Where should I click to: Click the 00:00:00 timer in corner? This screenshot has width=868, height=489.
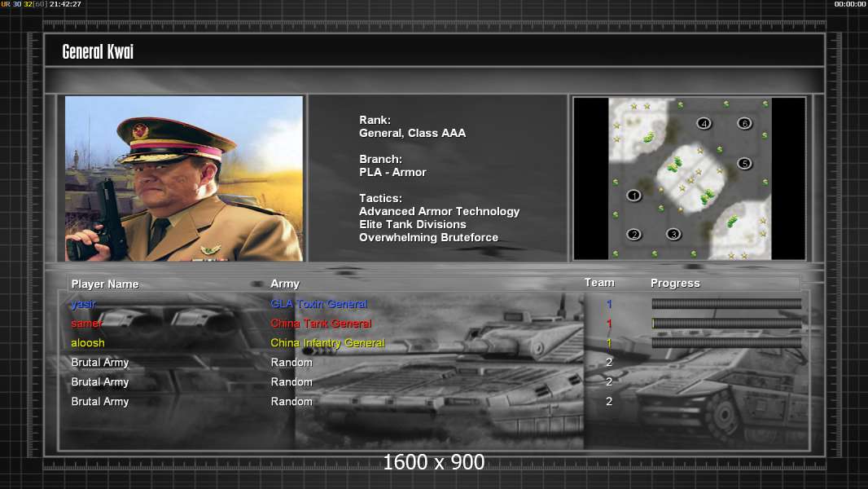click(x=850, y=4)
